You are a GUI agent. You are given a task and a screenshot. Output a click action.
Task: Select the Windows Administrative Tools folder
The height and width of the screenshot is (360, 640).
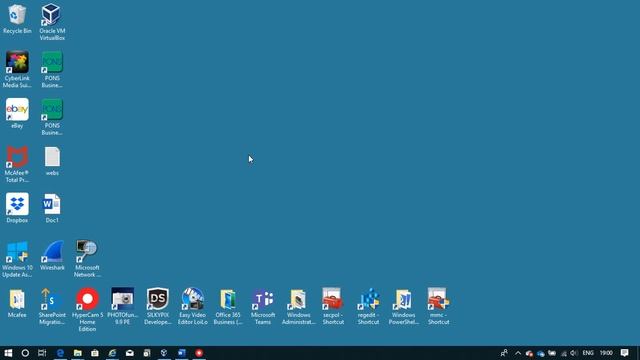click(298, 306)
